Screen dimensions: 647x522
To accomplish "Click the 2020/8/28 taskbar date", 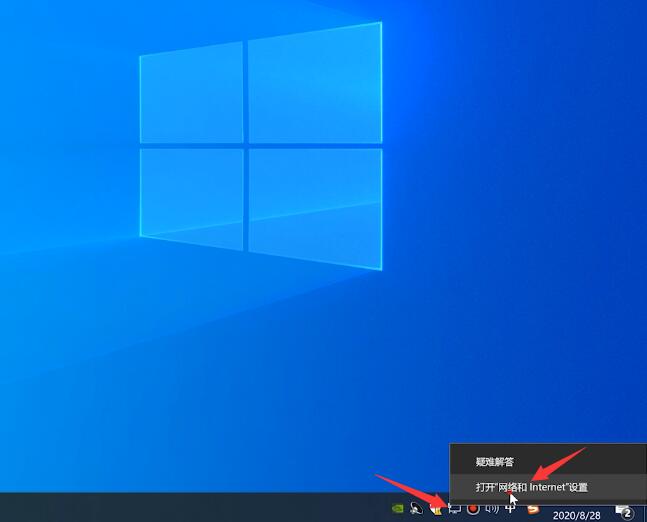I will click(x=576, y=515).
